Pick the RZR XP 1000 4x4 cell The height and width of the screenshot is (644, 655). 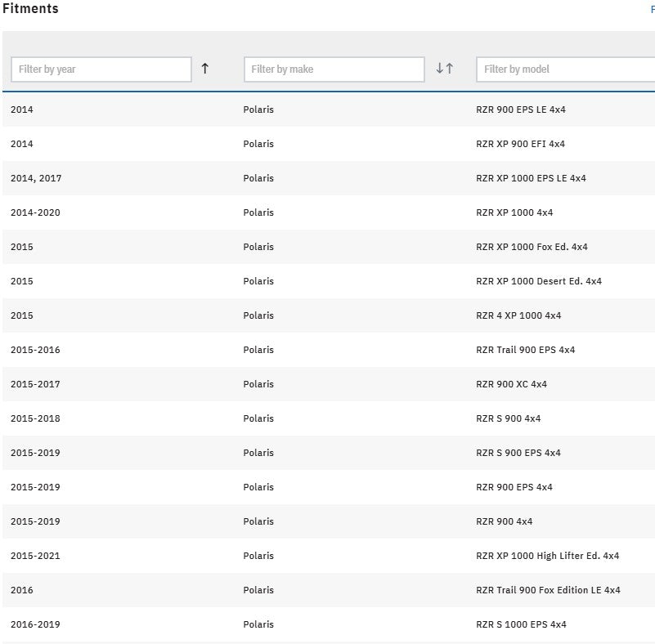(x=514, y=212)
